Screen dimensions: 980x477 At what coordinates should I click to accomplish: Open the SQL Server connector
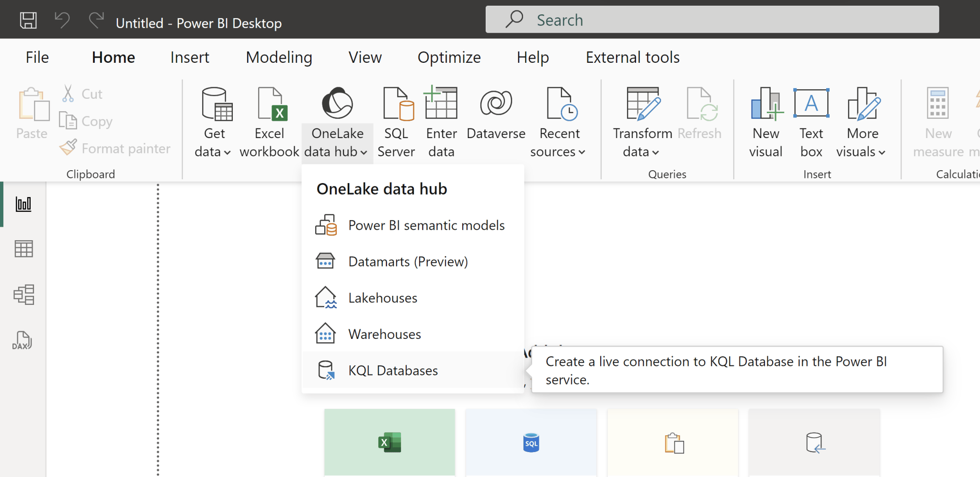396,122
